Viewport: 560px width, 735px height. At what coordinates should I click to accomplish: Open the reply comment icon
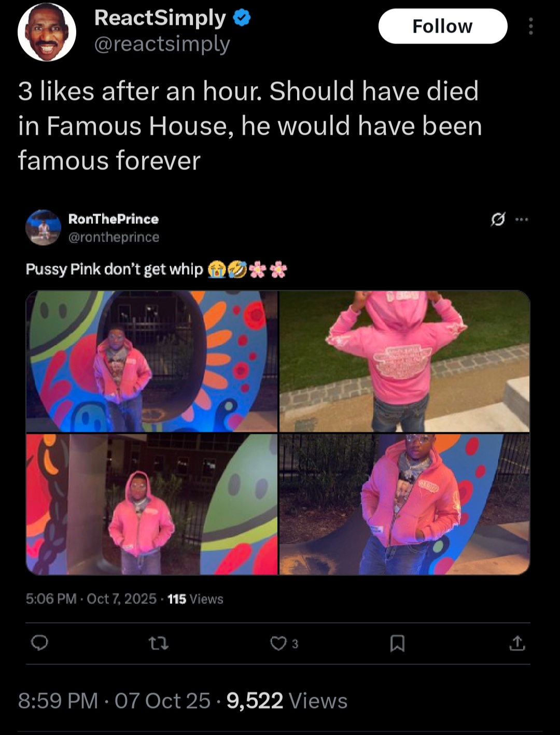tap(39, 643)
